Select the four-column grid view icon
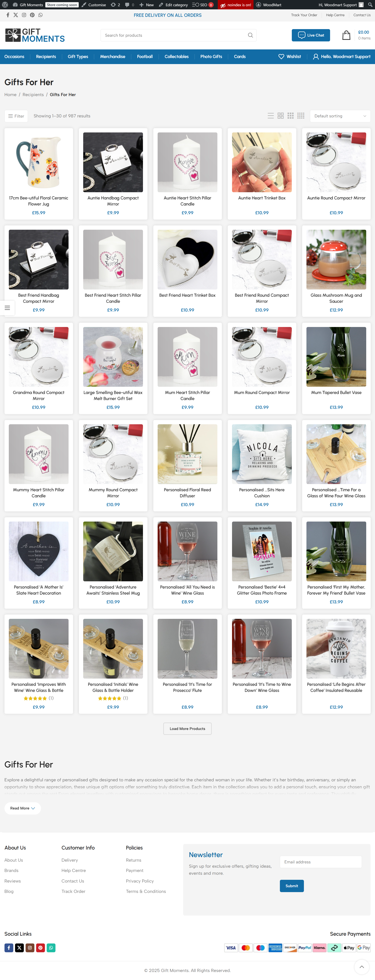The height and width of the screenshot is (980, 375). click(301, 116)
